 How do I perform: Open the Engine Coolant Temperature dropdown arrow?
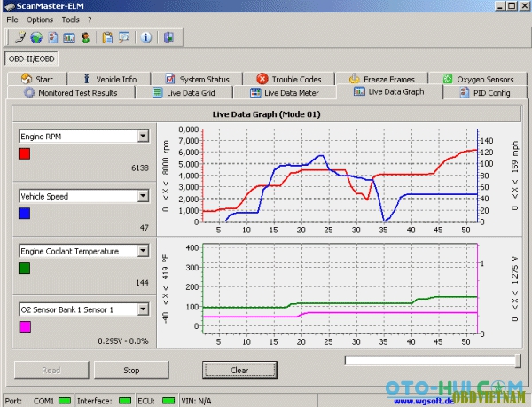click(x=143, y=251)
